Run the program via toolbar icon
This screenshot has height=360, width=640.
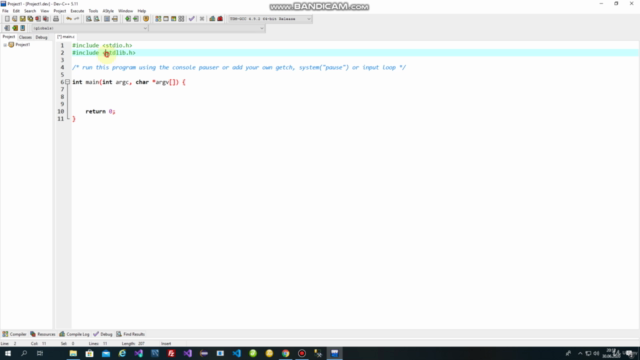166,19
